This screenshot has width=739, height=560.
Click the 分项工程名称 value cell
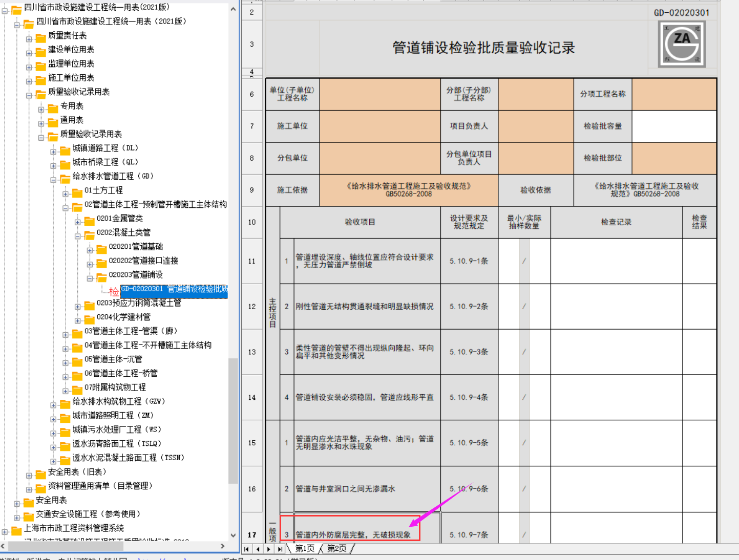tap(674, 94)
